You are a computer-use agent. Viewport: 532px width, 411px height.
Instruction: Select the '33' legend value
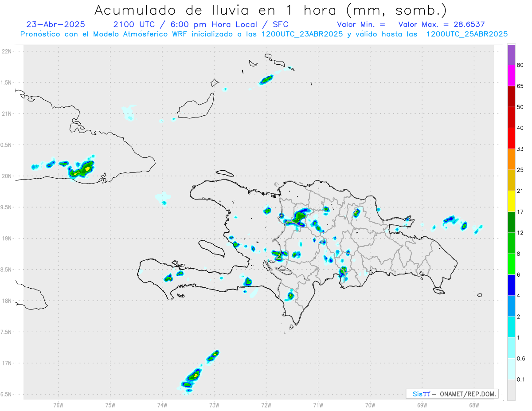pos(520,149)
